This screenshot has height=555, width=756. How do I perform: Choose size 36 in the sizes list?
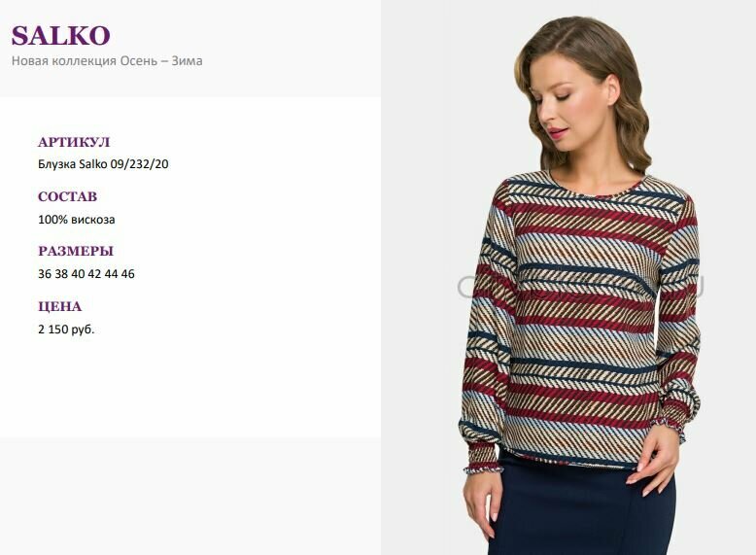pyautogui.click(x=45, y=274)
